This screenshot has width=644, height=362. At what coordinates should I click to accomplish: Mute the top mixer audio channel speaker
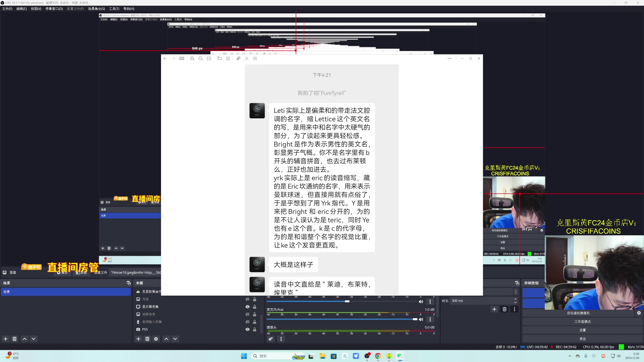pyautogui.click(x=421, y=302)
